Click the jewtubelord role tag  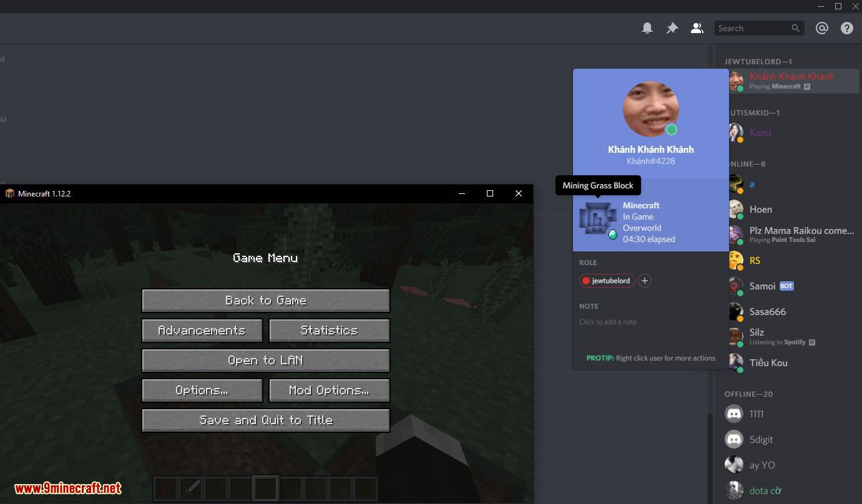pos(607,281)
